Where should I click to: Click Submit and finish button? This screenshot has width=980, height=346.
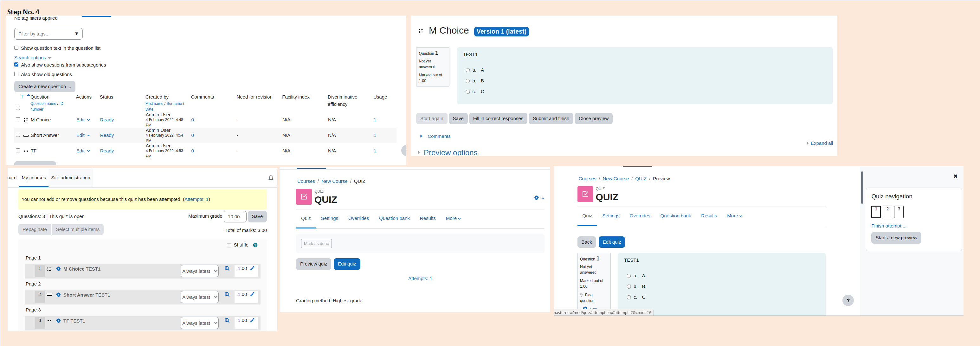point(551,119)
